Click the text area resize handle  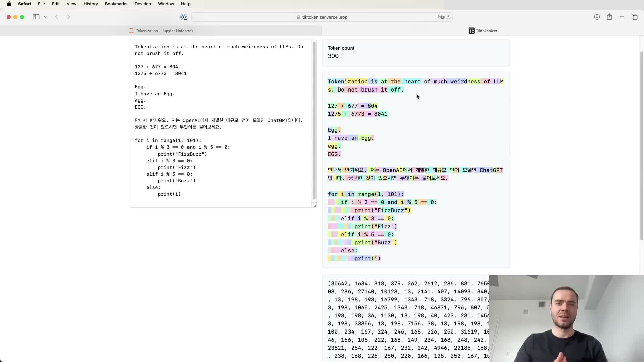pos(315,206)
